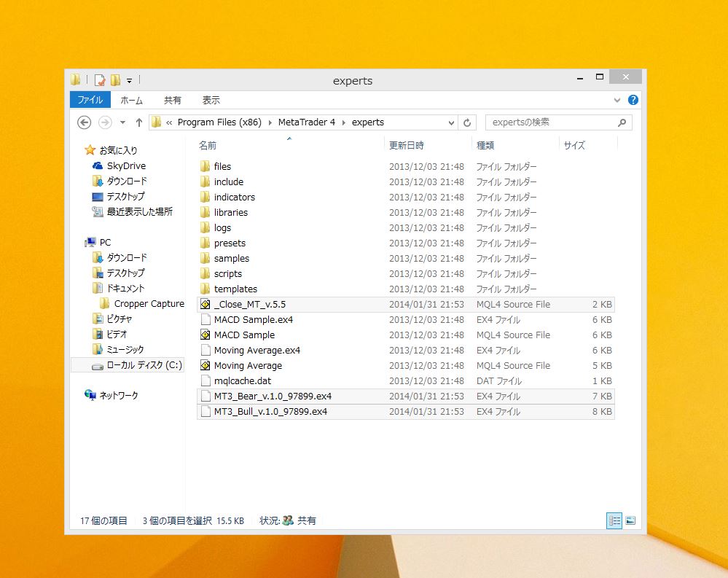Sort by the 名前 column header
Image resolution: width=728 pixels, height=578 pixels.
pyautogui.click(x=208, y=145)
